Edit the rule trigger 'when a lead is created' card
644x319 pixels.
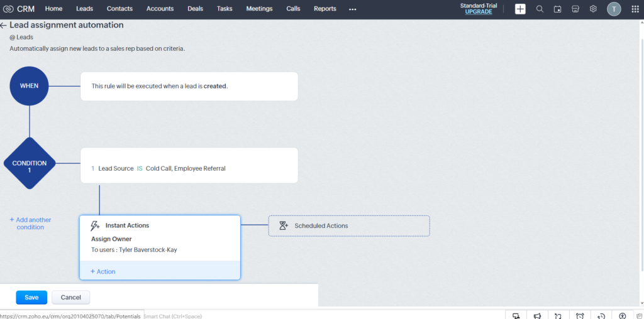189,86
